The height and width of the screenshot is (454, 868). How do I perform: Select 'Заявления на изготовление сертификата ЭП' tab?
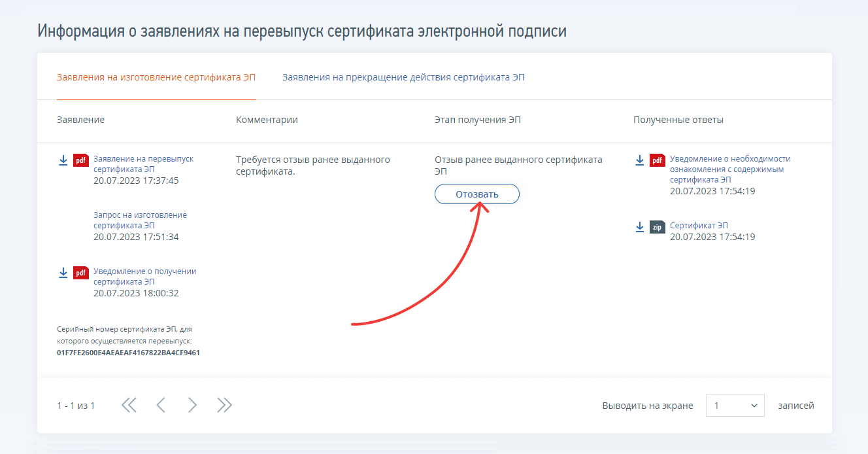(x=156, y=77)
